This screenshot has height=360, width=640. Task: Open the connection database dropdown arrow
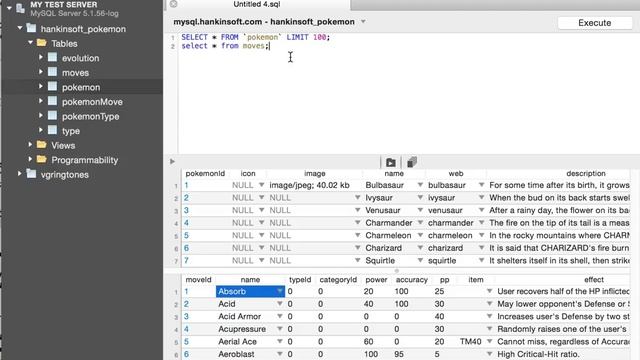click(363, 22)
